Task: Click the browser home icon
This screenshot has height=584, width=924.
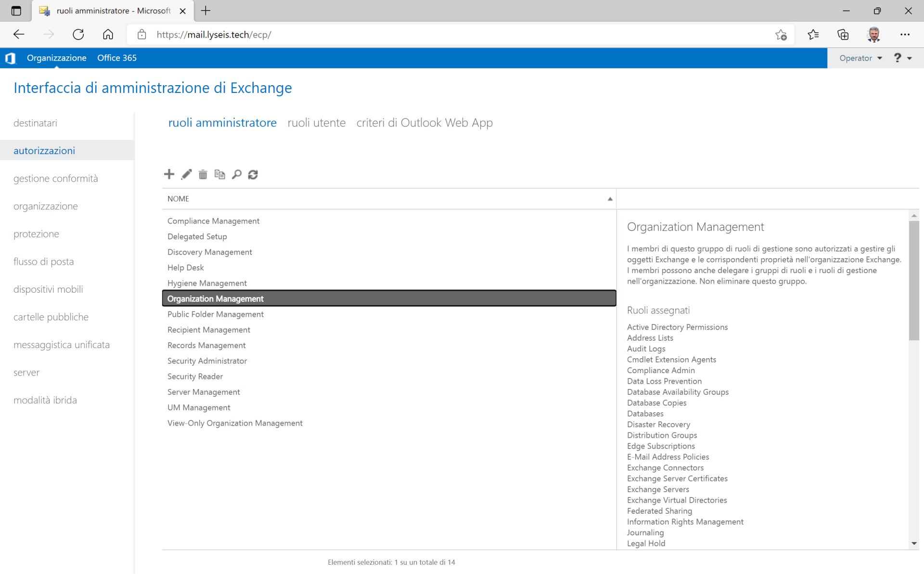Action: tap(108, 35)
